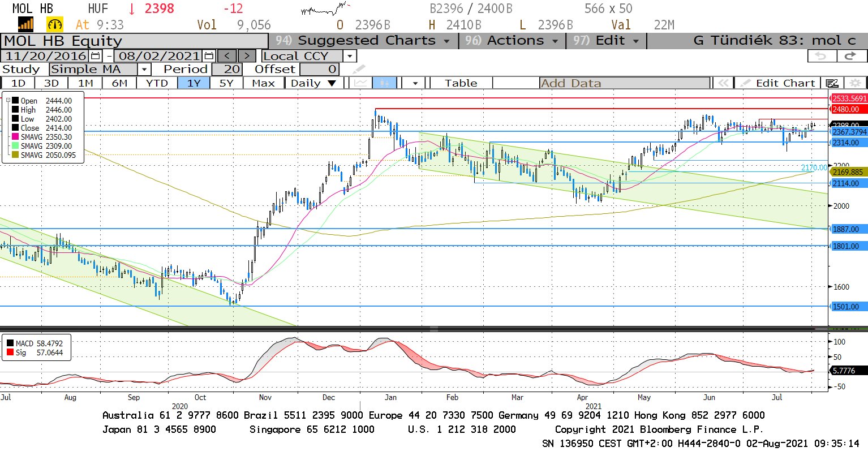Image resolution: width=868 pixels, height=460 pixels.
Task: Click the panel divider handle above MACD
Action: coord(434,329)
